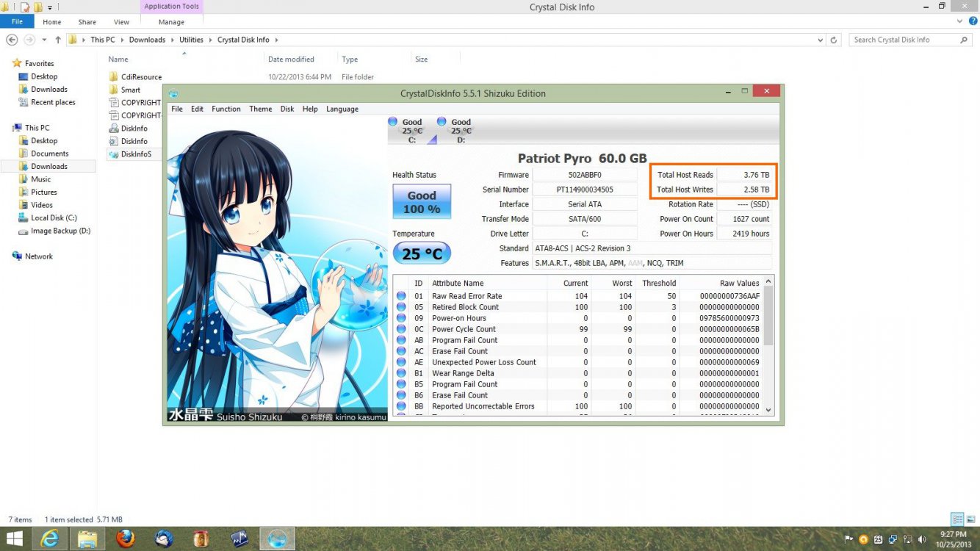
Task: Click Utilities in breadcrumb path
Action: (191, 40)
